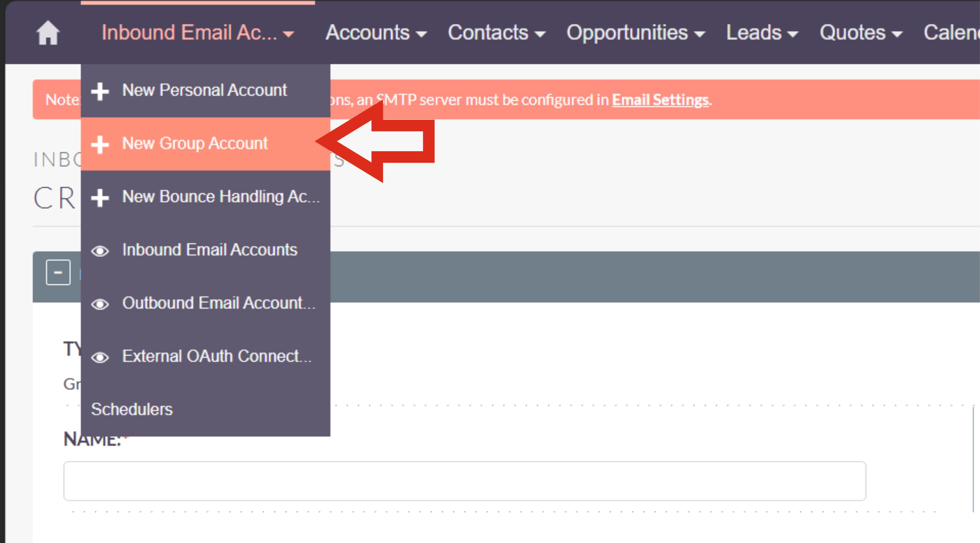The height and width of the screenshot is (543, 980).
Task: Click eye icon beside Outbound Email Accounts
Action: coord(100,304)
